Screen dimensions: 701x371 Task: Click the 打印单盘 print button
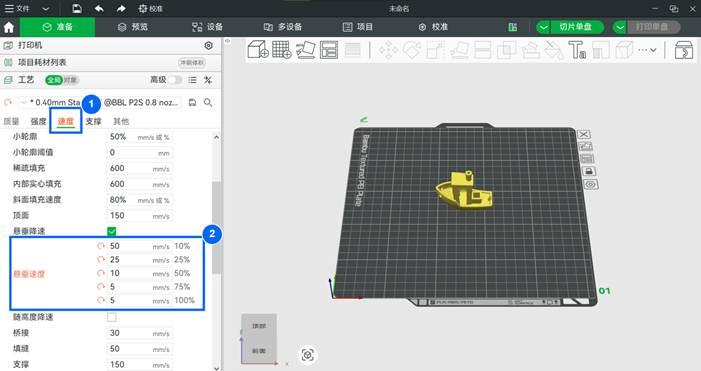click(652, 27)
